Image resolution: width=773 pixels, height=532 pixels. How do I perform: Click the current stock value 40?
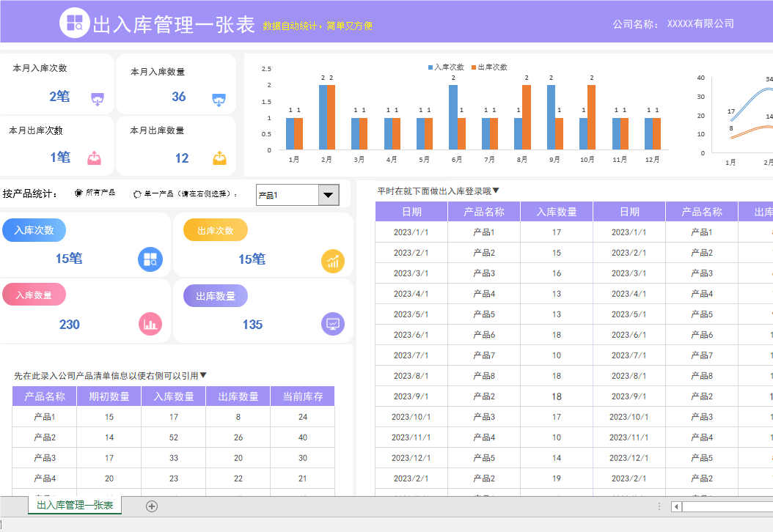[x=303, y=437]
